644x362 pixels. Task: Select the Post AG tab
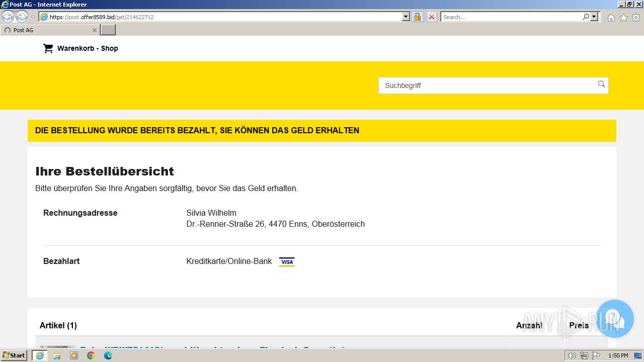[49, 30]
